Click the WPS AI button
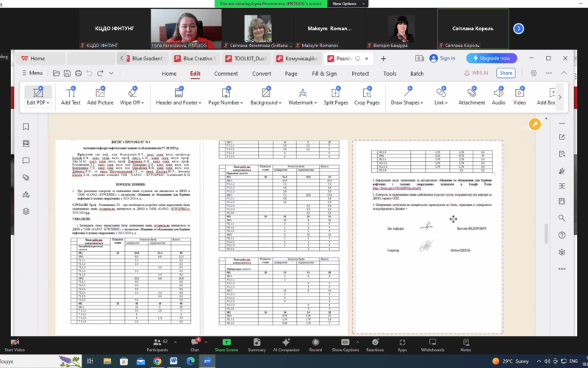Viewport: 588px width, 368px height. (x=476, y=73)
